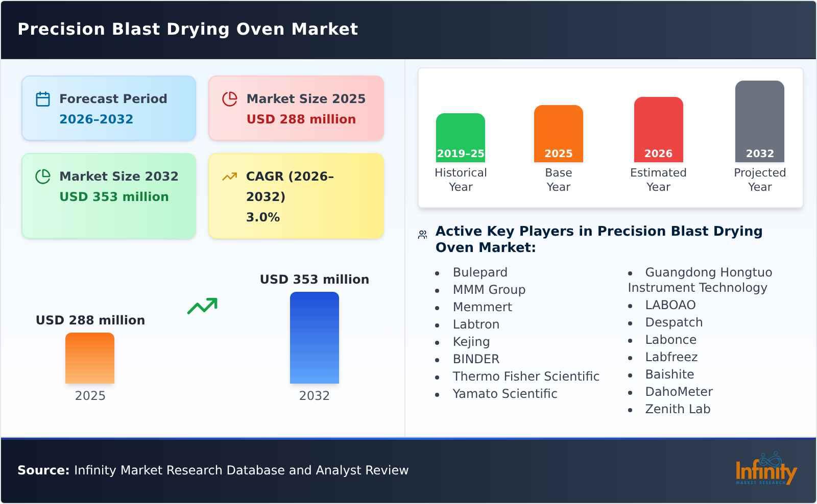Click the Source attribution text at the bottom
This screenshot has width=817, height=504.
pyautogui.click(x=212, y=470)
